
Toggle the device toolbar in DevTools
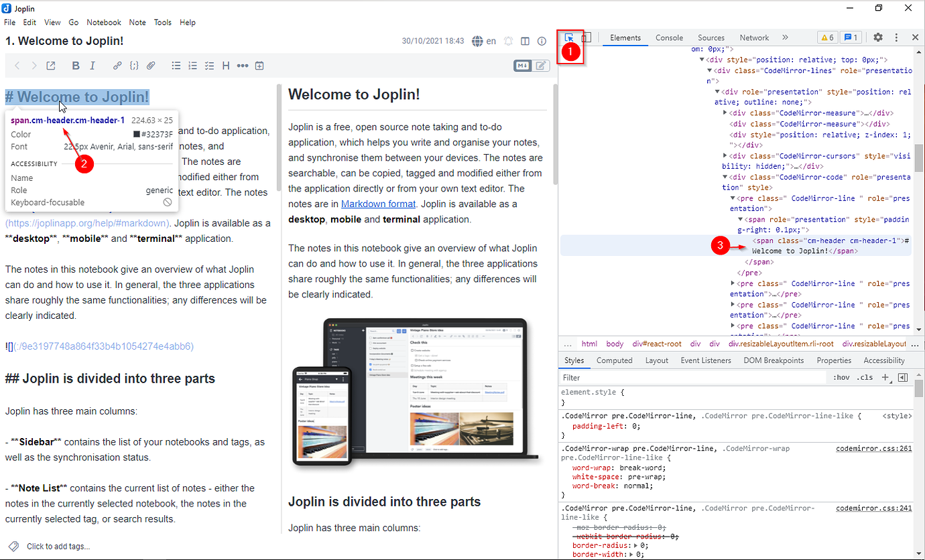(x=586, y=38)
